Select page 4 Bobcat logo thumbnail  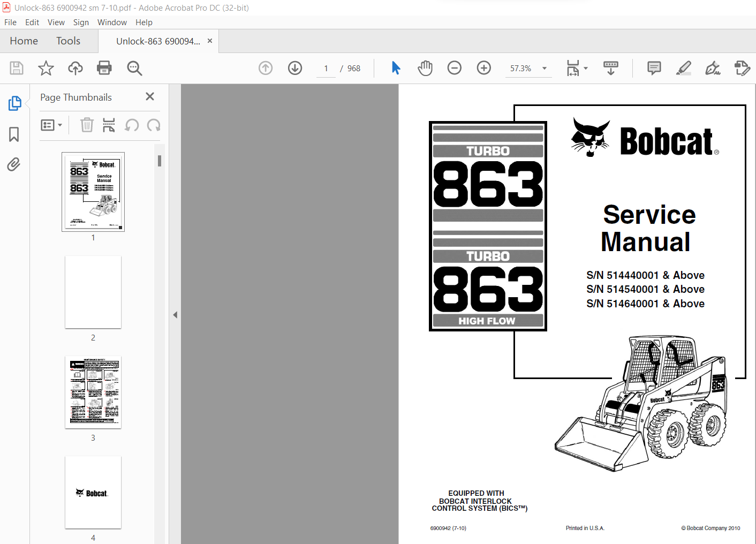[x=93, y=493]
